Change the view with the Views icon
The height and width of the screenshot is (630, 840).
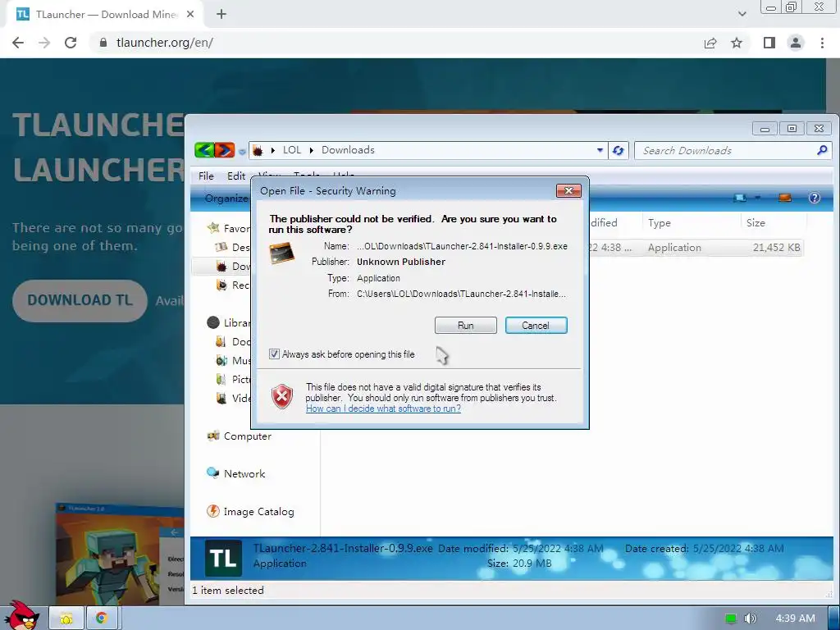tap(740, 199)
